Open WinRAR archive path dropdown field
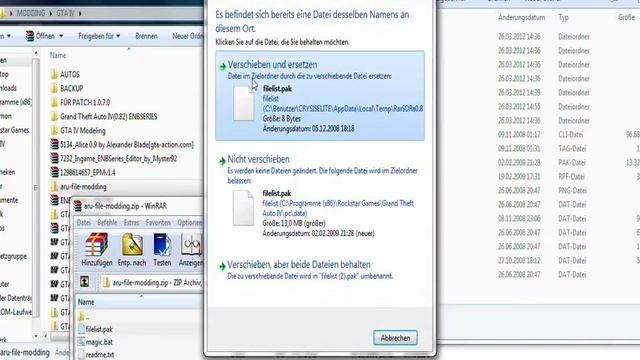The image size is (640, 360). tap(151, 282)
